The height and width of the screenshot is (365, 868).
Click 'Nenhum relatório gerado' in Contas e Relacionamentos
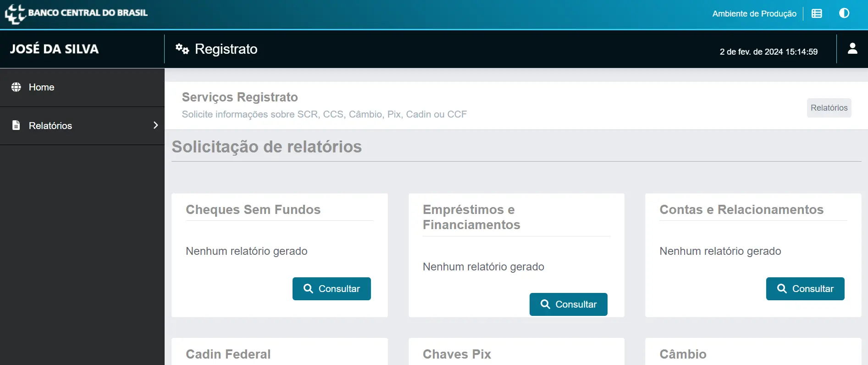[x=720, y=251]
